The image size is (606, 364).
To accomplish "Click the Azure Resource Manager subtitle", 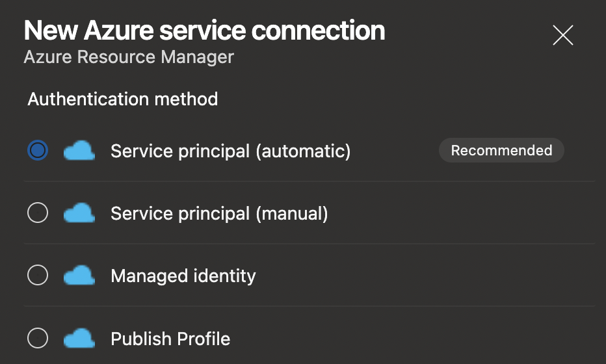I will 129,57.
